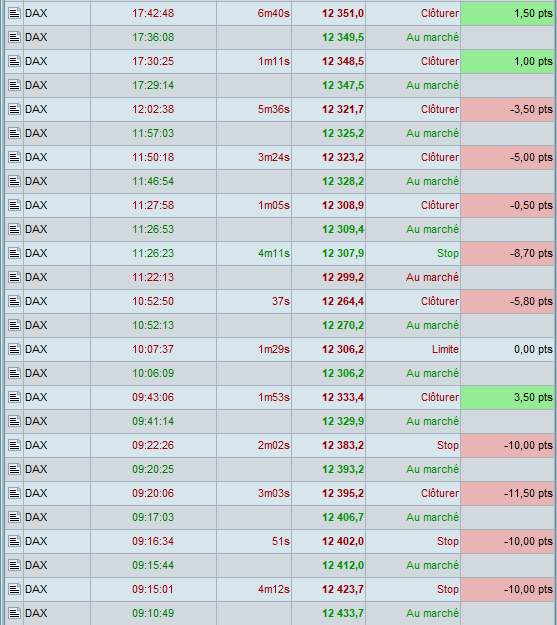Select the -8,70 pts loss cell
557x625 pixels.
(x=508, y=253)
